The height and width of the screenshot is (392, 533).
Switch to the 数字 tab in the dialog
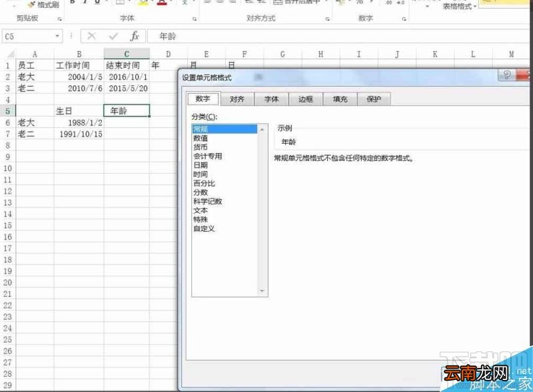(x=203, y=99)
